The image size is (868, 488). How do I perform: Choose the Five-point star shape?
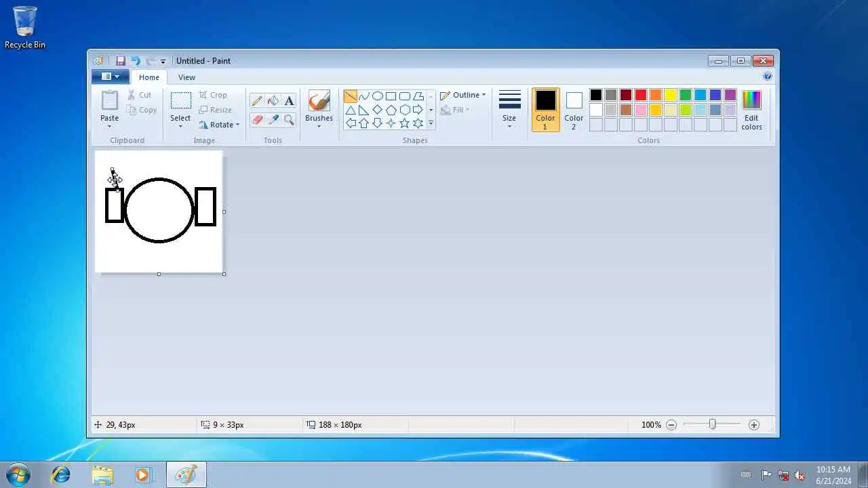click(x=405, y=123)
